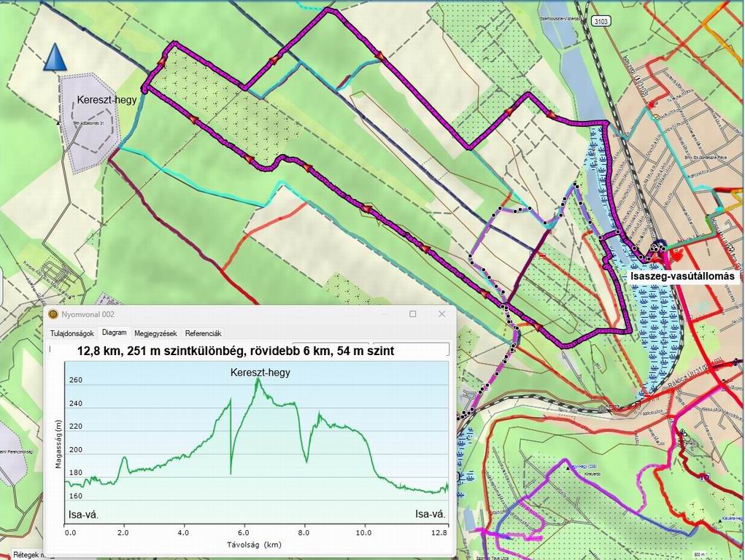745x560 pixels.
Task: Click the Távolság (km) axis label
Action: coord(254,544)
